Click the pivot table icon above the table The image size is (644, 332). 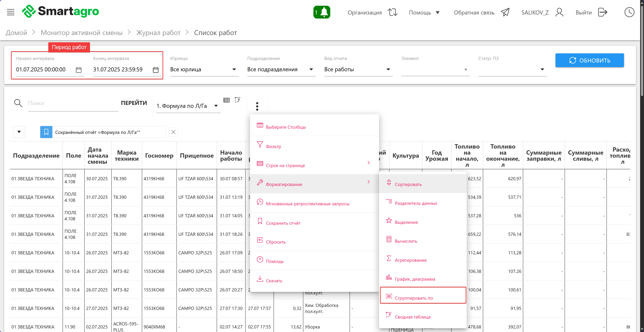click(x=238, y=100)
